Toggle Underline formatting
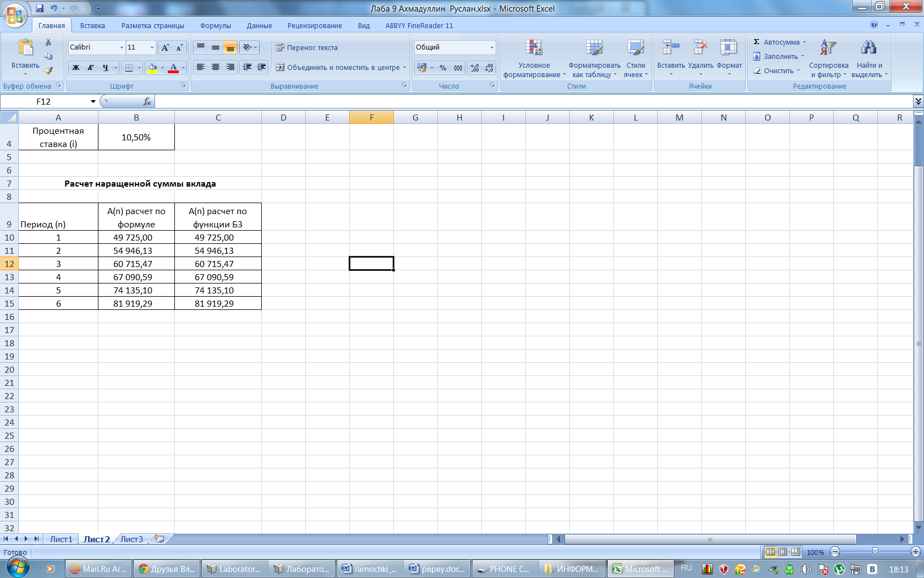 (x=105, y=68)
